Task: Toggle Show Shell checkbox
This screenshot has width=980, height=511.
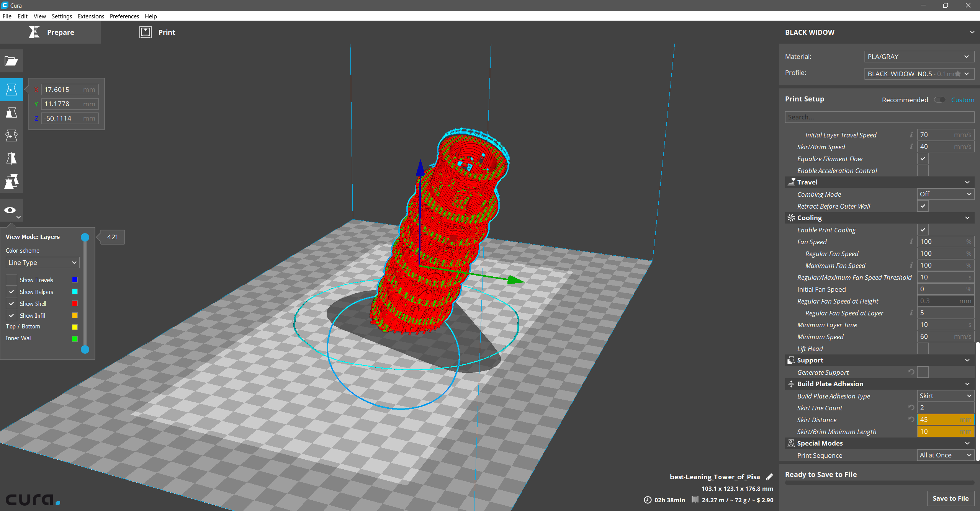Action: click(11, 304)
